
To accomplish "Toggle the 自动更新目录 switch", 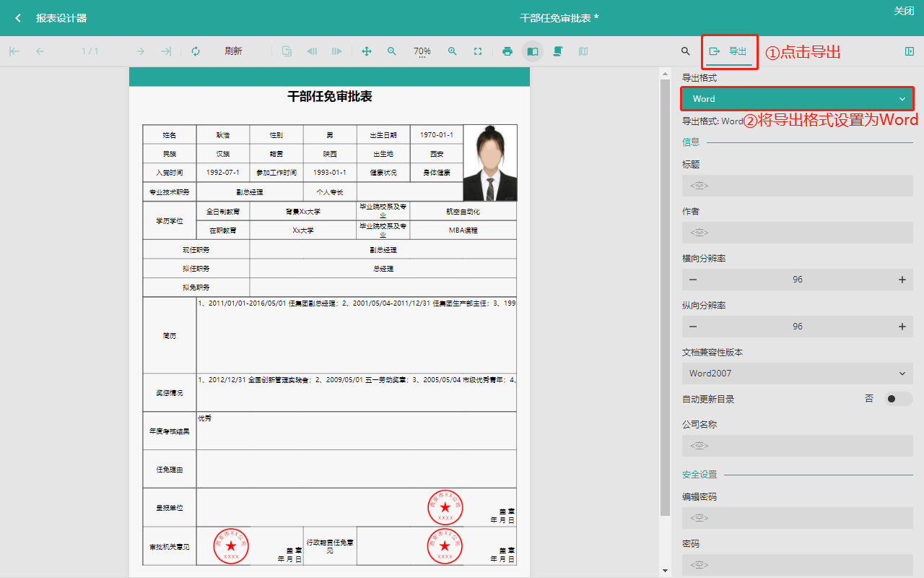I will (898, 399).
